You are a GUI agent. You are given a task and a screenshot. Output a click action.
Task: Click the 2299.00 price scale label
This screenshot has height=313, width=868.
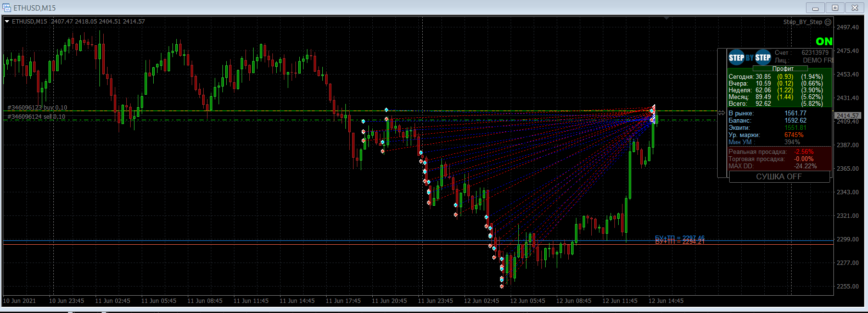tap(848, 239)
